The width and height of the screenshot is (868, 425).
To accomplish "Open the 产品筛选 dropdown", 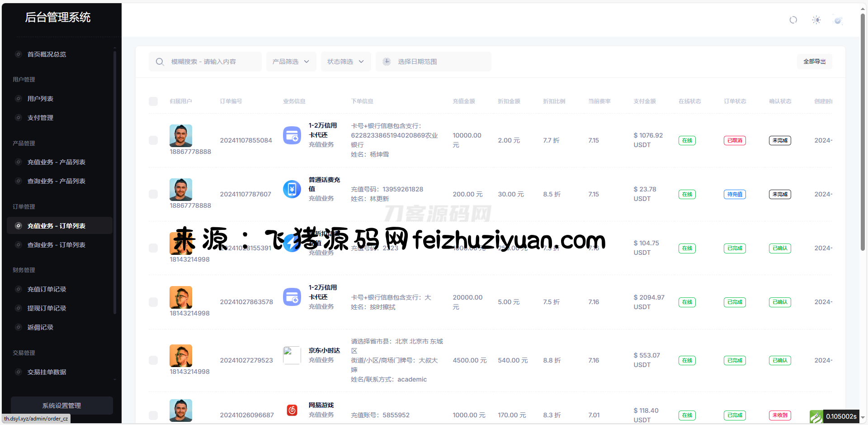I will pos(291,62).
